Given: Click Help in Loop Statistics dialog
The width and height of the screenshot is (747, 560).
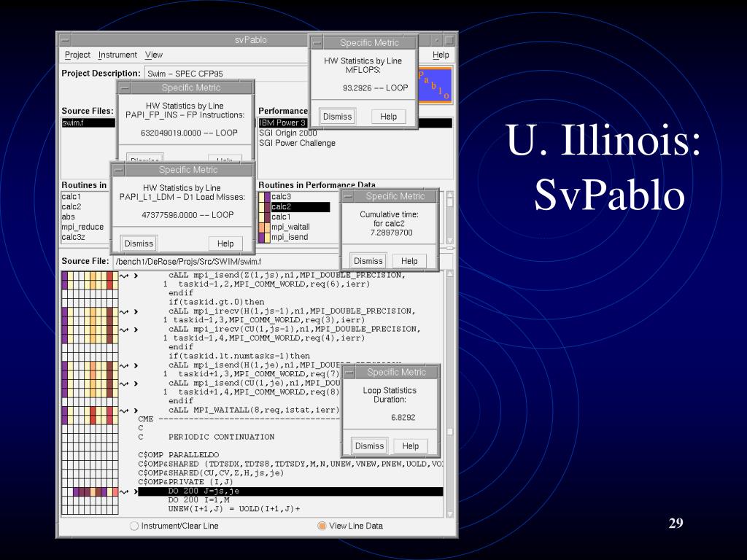Looking at the screenshot, I should point(410,446).
